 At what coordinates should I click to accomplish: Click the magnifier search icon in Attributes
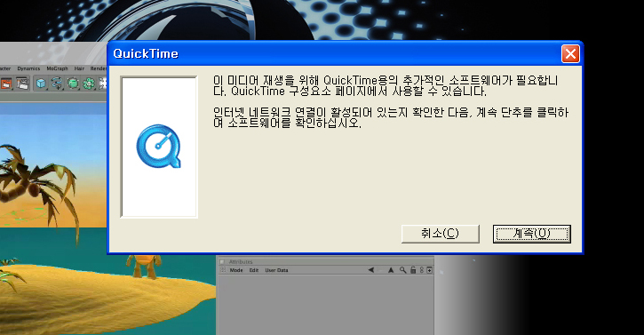click(403, 270)
